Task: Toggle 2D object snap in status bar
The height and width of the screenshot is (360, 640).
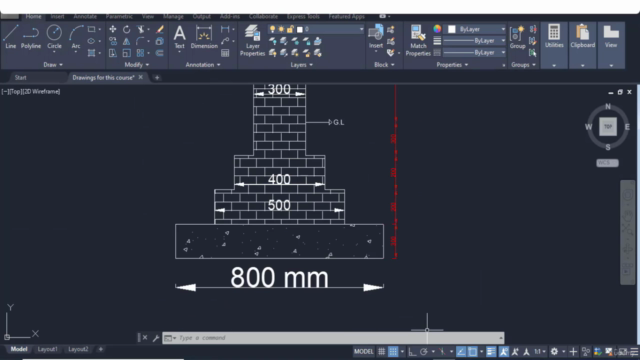Action: click(472, 351)
